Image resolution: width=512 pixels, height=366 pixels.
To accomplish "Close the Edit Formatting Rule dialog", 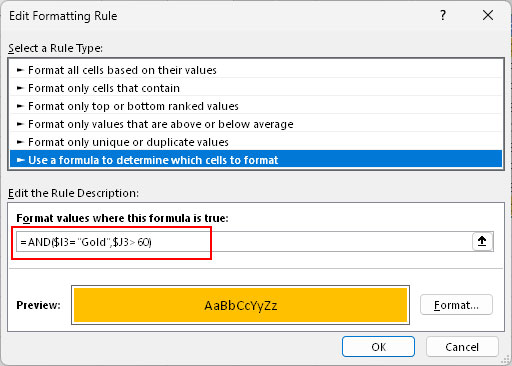I will point(488,15).
